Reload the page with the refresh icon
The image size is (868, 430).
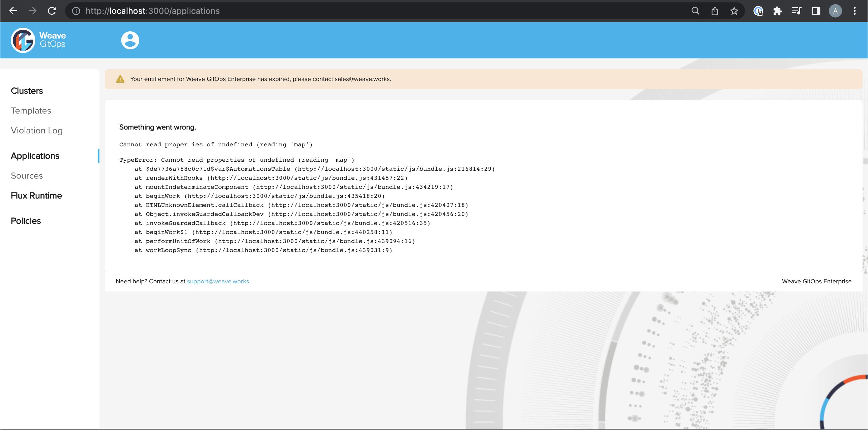coord(52,11)
